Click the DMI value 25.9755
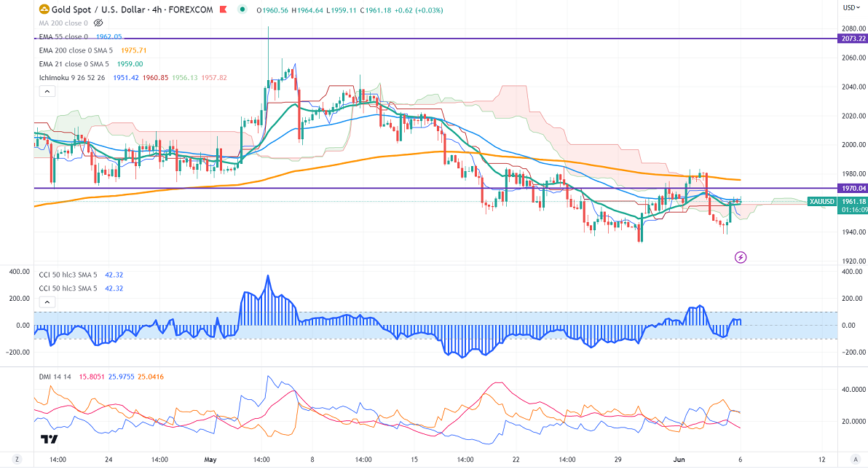 (x=121, y=377)
